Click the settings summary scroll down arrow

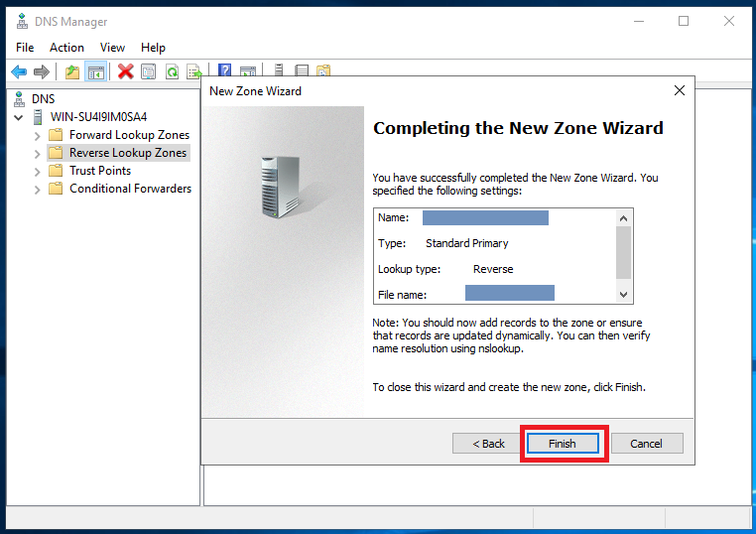tap(623, 294)
